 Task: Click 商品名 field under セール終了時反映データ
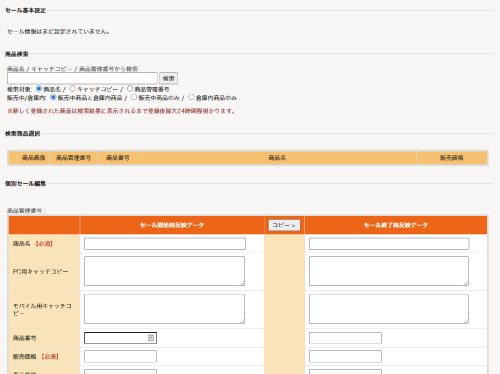click(389, 244)
